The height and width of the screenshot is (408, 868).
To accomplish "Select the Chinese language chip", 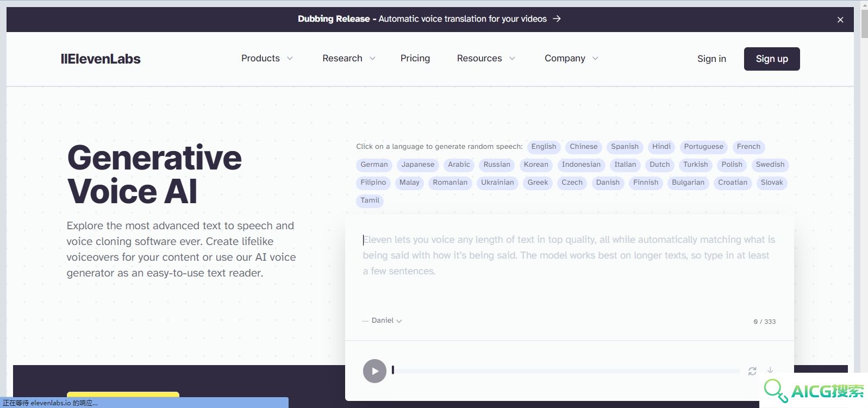I will tap(584, 147).
